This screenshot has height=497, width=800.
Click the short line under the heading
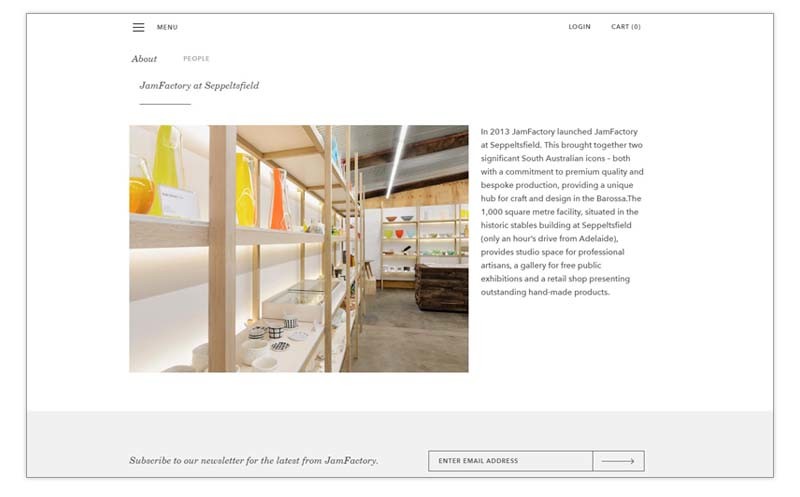click(165, 104)
